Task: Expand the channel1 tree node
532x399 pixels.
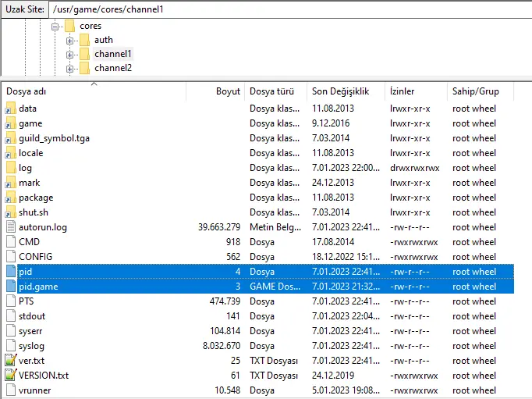Action: point(70,55)
